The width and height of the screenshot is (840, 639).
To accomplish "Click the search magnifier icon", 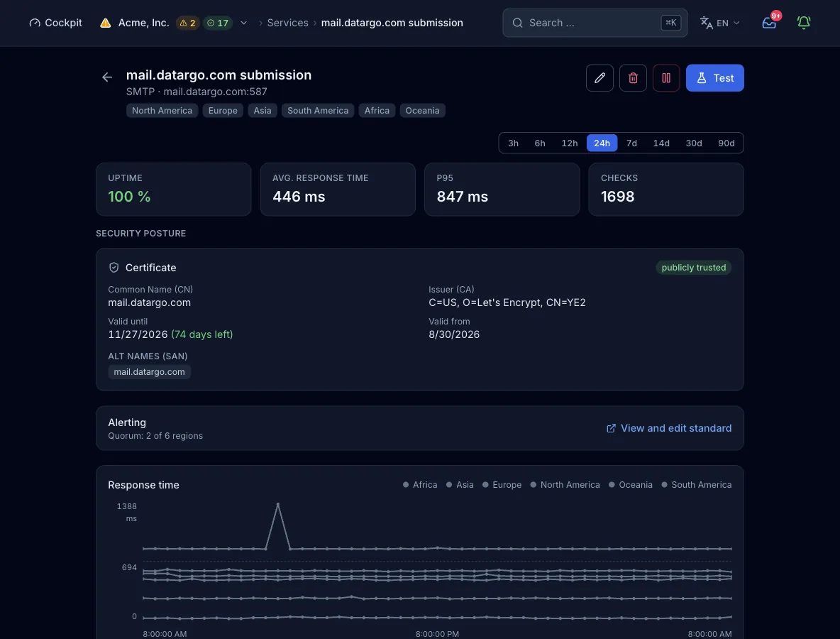I will [517, 23].
